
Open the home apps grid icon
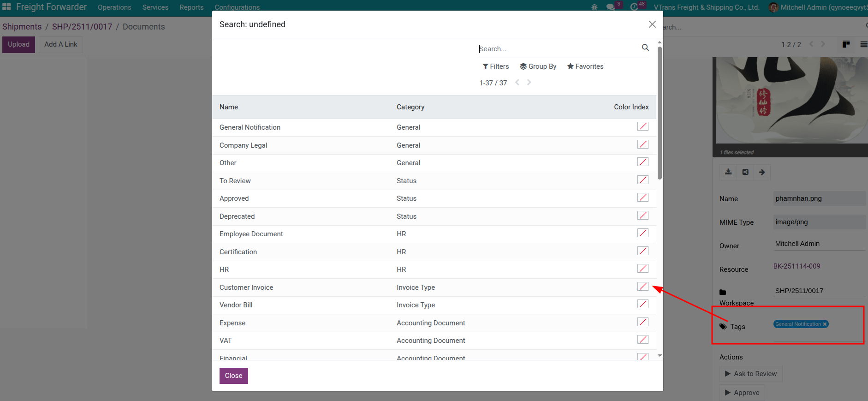tap(6, 7)
